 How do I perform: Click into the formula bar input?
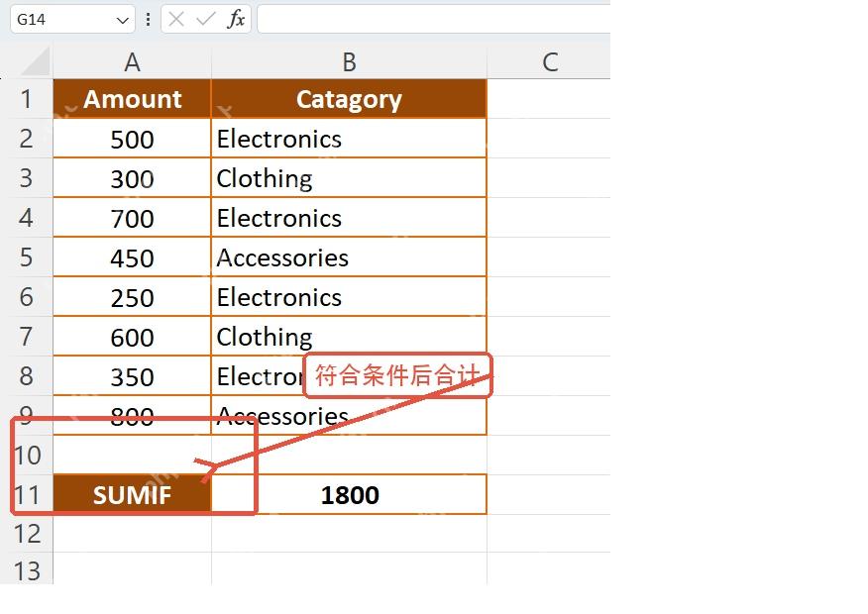point(434,20)
